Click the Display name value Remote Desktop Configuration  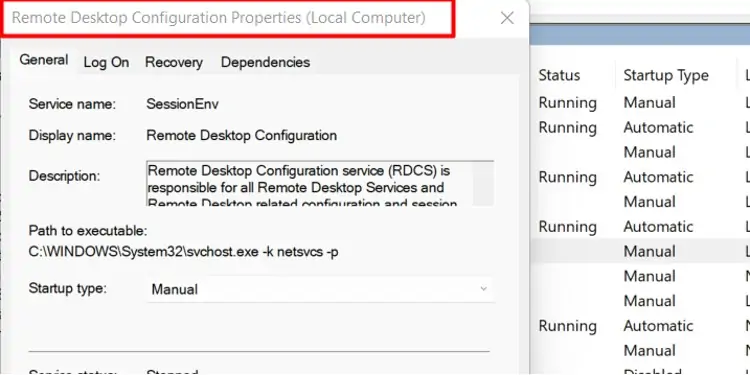tap(242, 135)
